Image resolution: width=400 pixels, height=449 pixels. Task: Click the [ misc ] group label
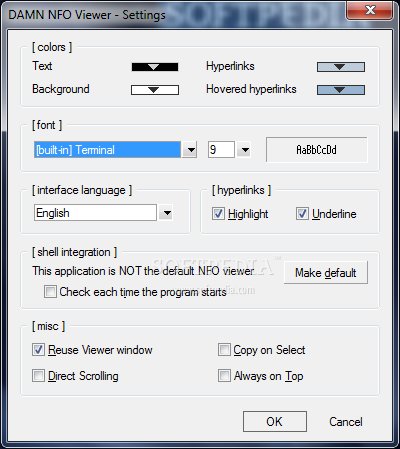[48, 326]
